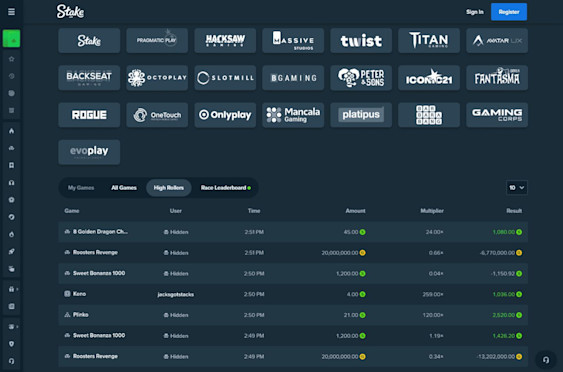
Task: Click the flame icon in sidebar
Action: (11, 234)
